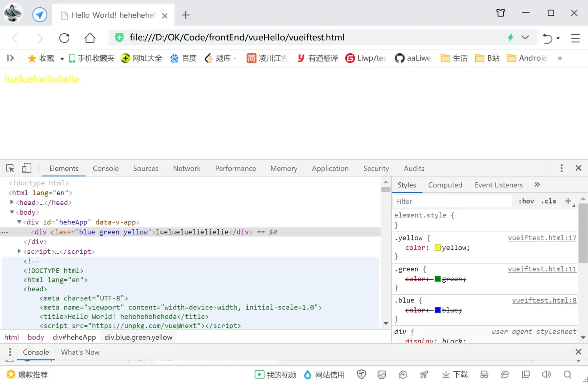Image resolution: width=588 pixels, height=382 pixels.
Task: Click the browser forward arrow
Action: (40, 38)
